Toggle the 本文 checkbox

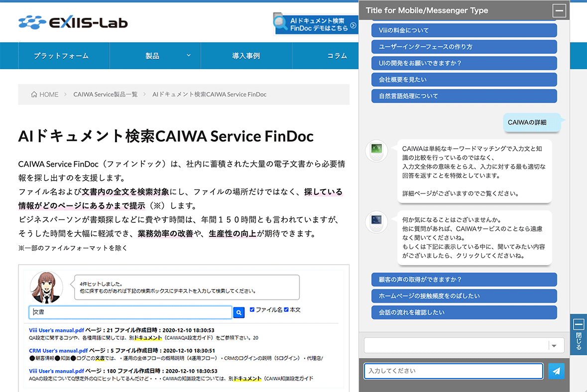[286, 310]
